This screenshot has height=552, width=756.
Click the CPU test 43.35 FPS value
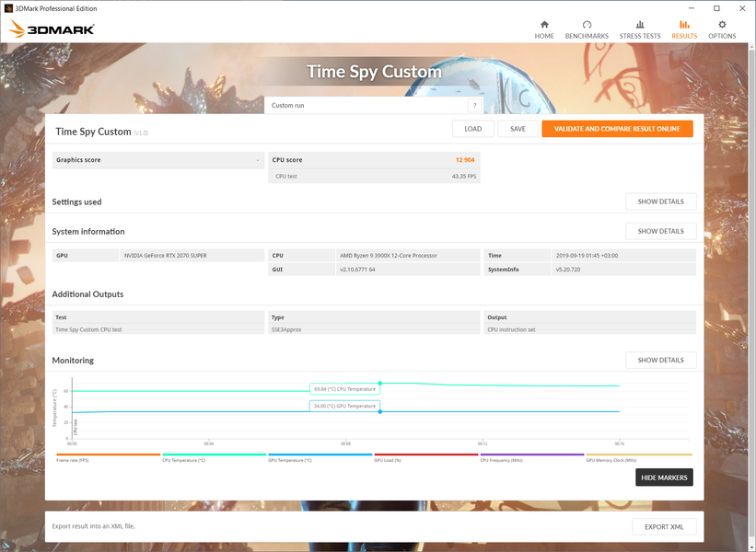pyautogui.click(x=464, y=177)
